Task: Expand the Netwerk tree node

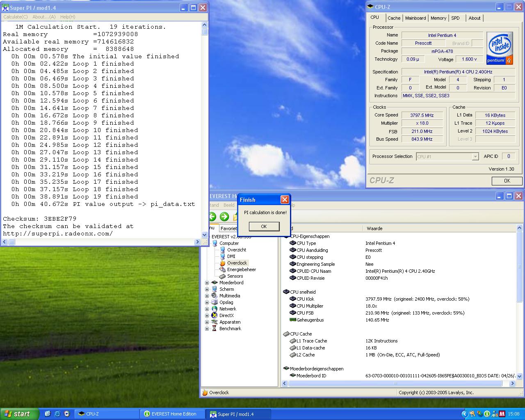Action: [207, 309]
